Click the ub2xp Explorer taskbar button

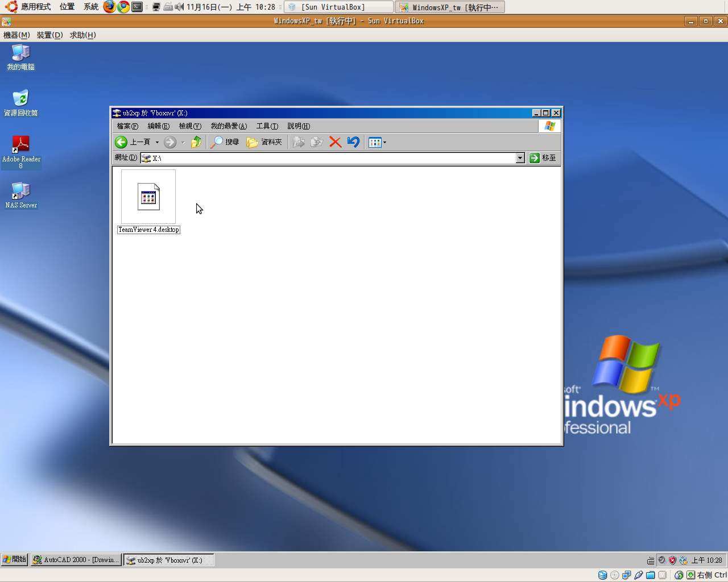[169, 560]
